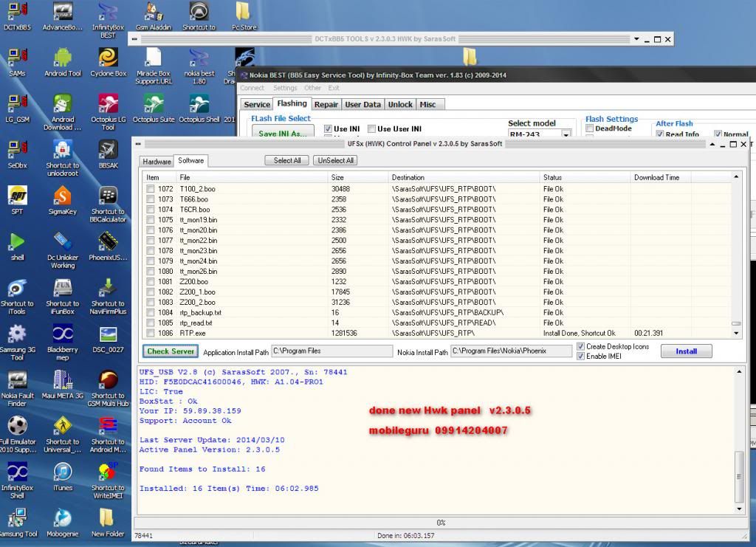This screenshot has height=547, width=756.
Task: Launch the Mobogenie desktop icon
Action: point(63,523)
